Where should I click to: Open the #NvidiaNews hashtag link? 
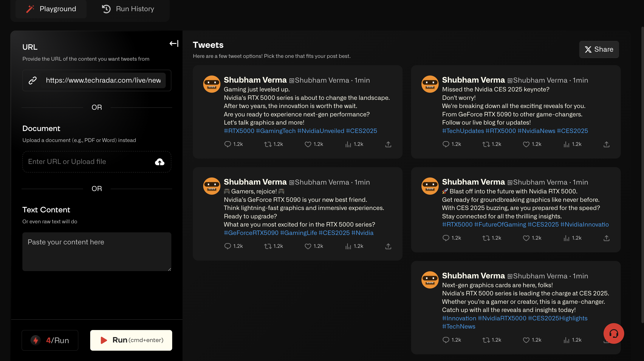(x=536, y=131)
